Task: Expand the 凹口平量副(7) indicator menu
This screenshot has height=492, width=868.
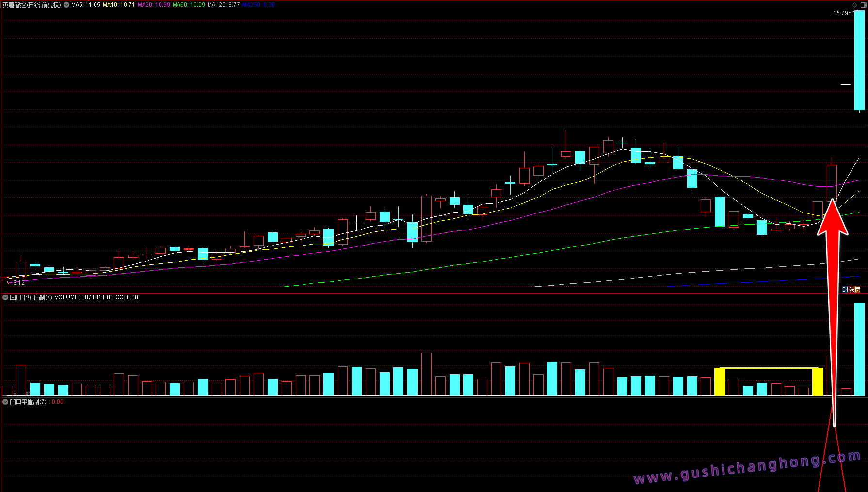Action: [x=6, y=402]
